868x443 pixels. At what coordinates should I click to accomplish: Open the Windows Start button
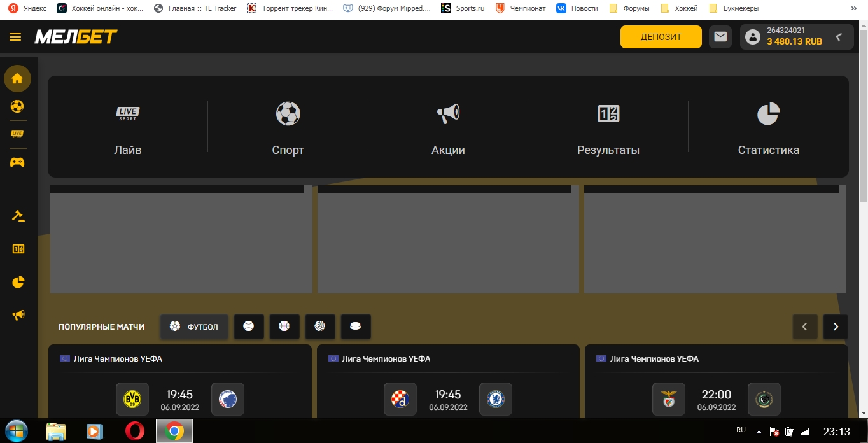coord(17,431)
